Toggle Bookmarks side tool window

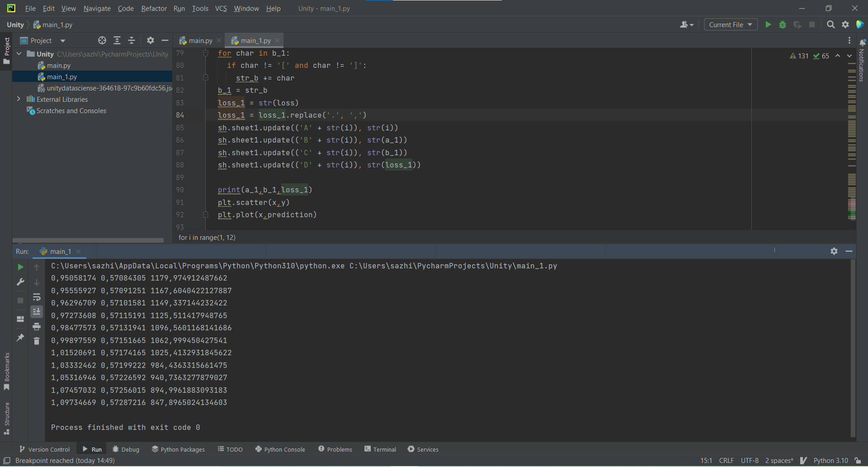[x=7, y=371]
